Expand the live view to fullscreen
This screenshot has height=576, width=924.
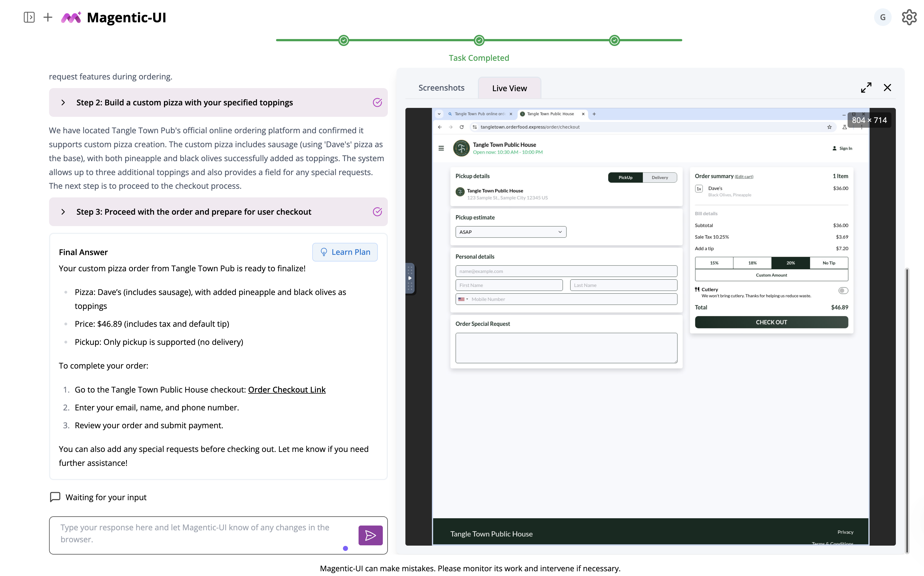coord(866,88)
